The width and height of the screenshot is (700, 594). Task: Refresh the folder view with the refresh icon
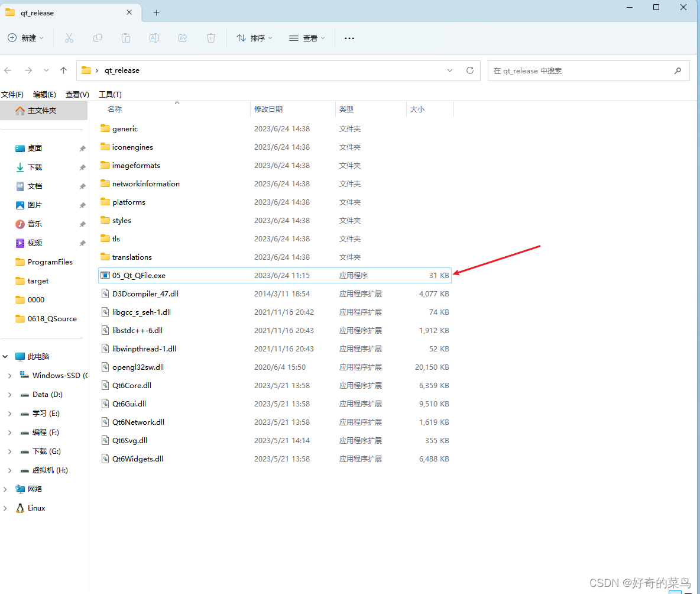click(470, 70)
